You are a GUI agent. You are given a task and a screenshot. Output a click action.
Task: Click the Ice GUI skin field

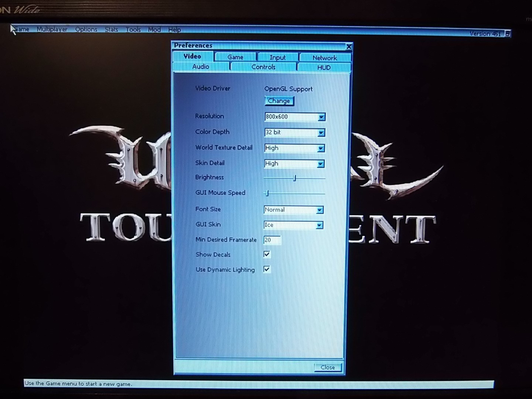point(290,225)
